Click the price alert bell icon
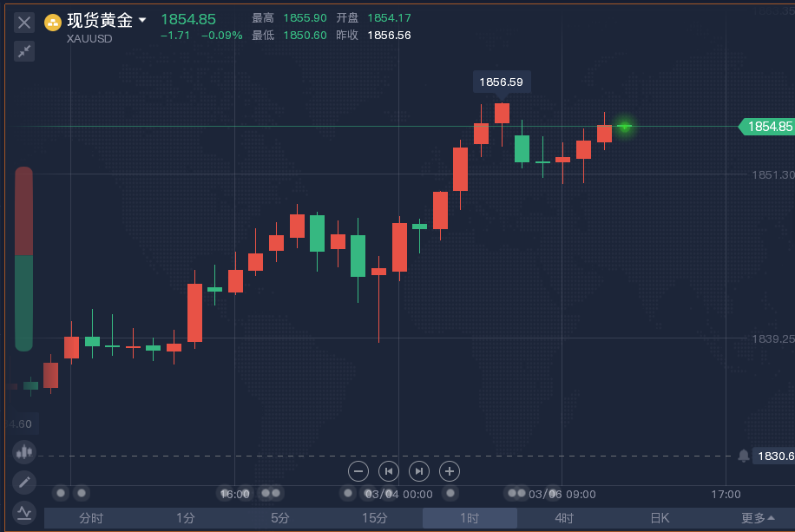The image size is (795, 532). pos(743,456)
